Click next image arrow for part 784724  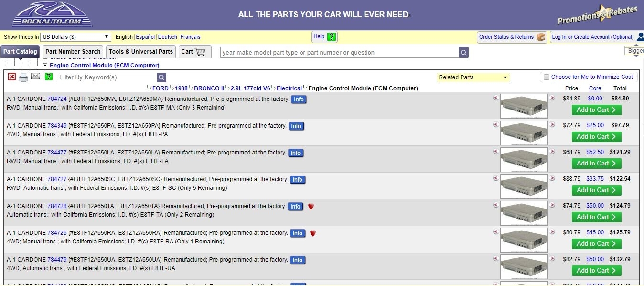pos(552,98)
